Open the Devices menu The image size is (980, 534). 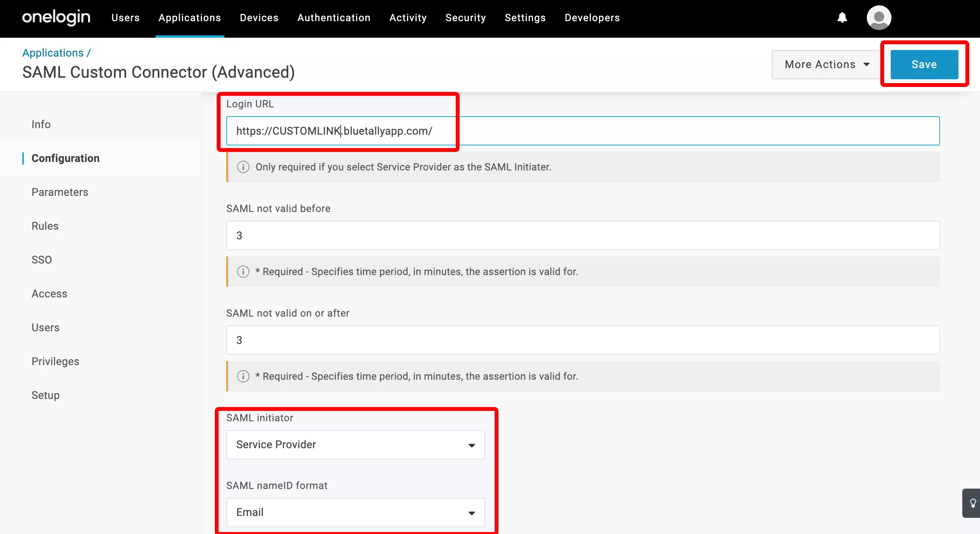(x=259, y=18)
